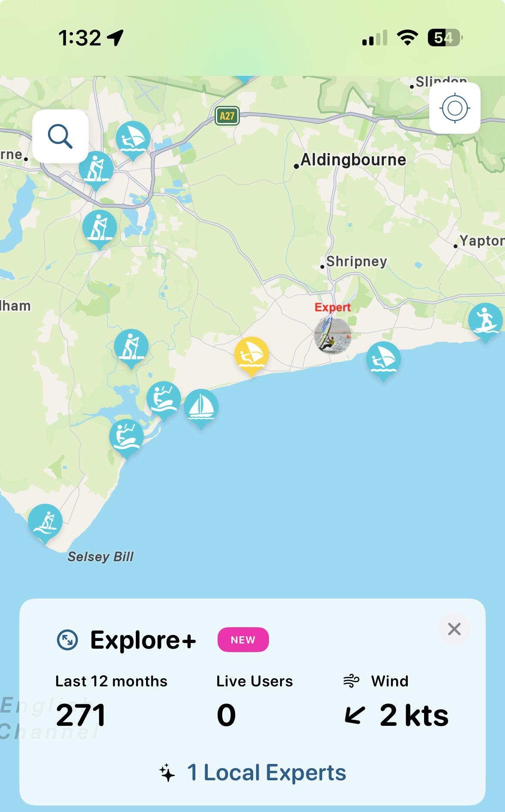Tap the Live Users count
The height and width of the screenshot is (812, 505).
coord(226,715)
